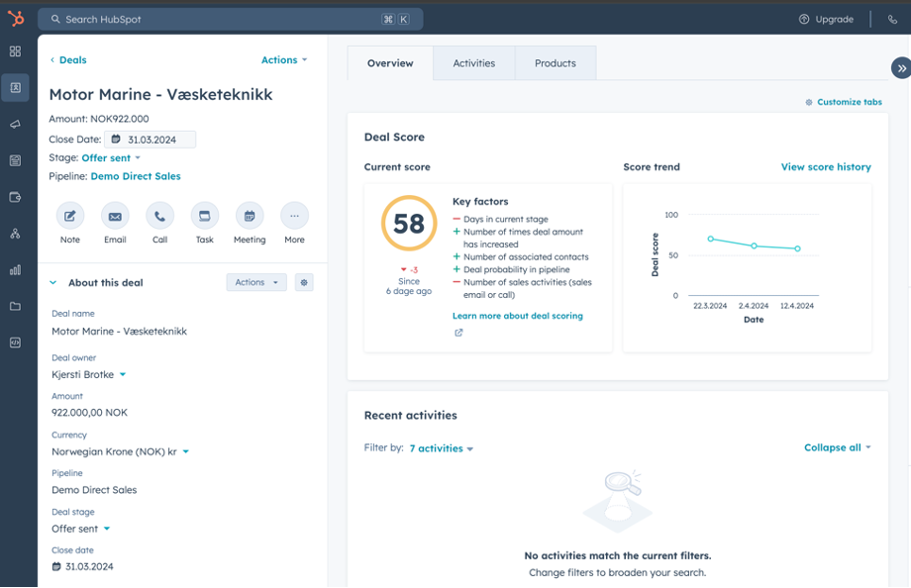Open the CRM contacts icon in sidebar
Image resolution: width=911 pixels, height=588 pixels.
(15, 88)
